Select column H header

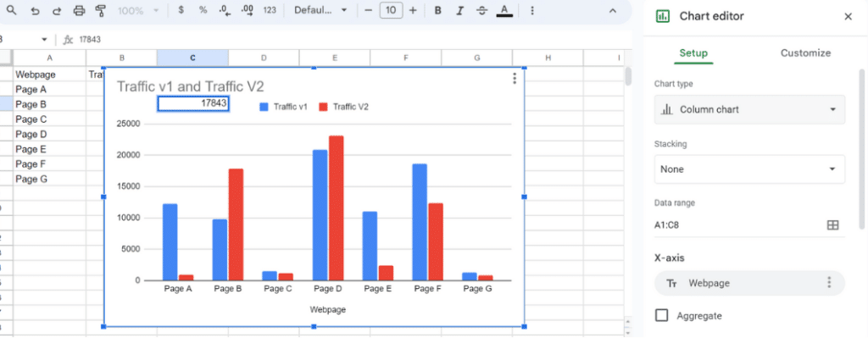coord(548,58)
